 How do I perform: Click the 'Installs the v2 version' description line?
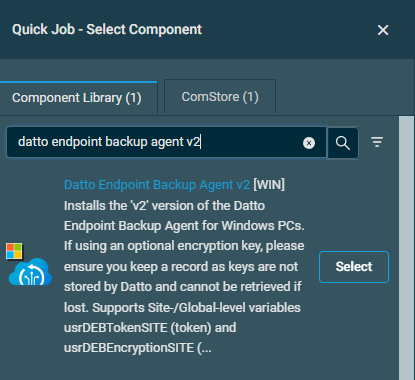coord(164,206)
